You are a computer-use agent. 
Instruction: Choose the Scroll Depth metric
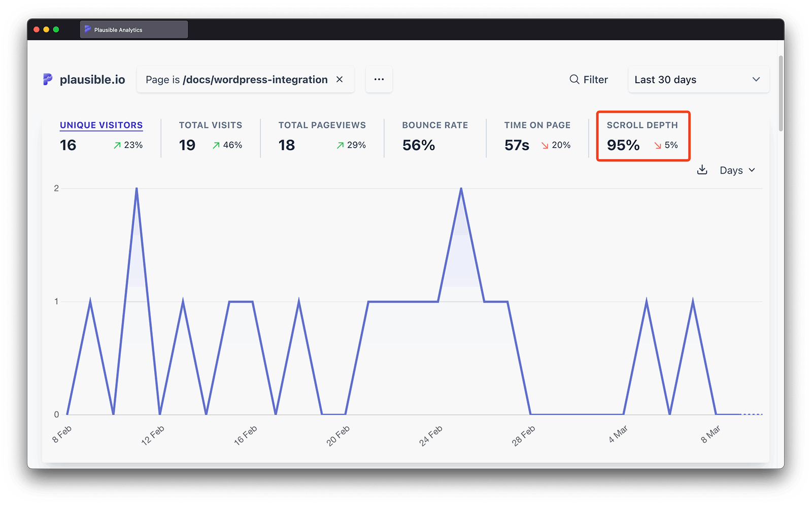click(642, 125)
